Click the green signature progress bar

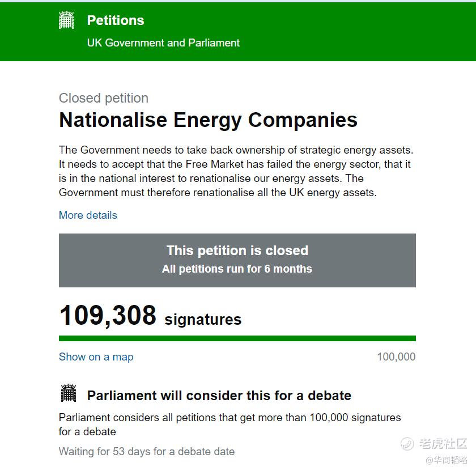(x=237, y=338)
